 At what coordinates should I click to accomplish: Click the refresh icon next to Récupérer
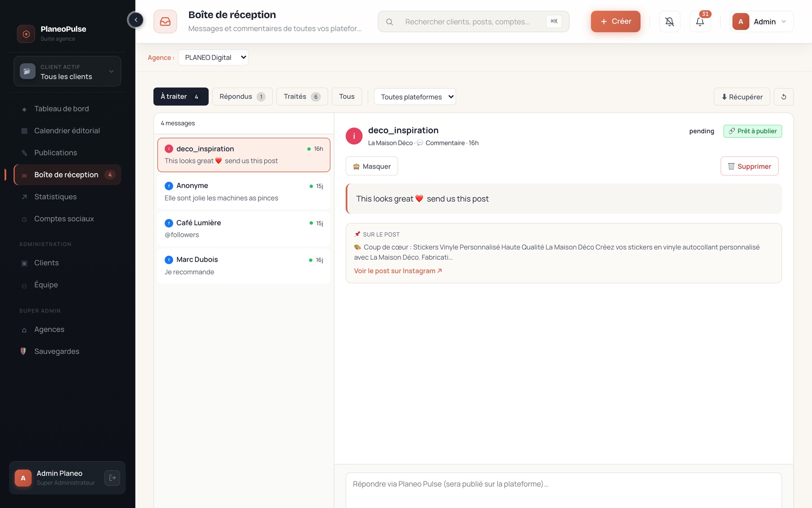(x=784, y=97)
